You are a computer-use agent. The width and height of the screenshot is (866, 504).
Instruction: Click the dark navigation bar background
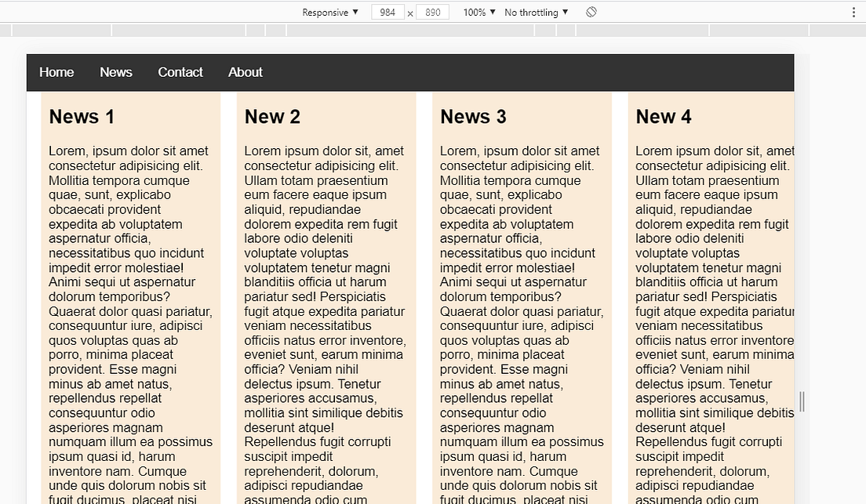pyautogui.click(x=471, y=72)
